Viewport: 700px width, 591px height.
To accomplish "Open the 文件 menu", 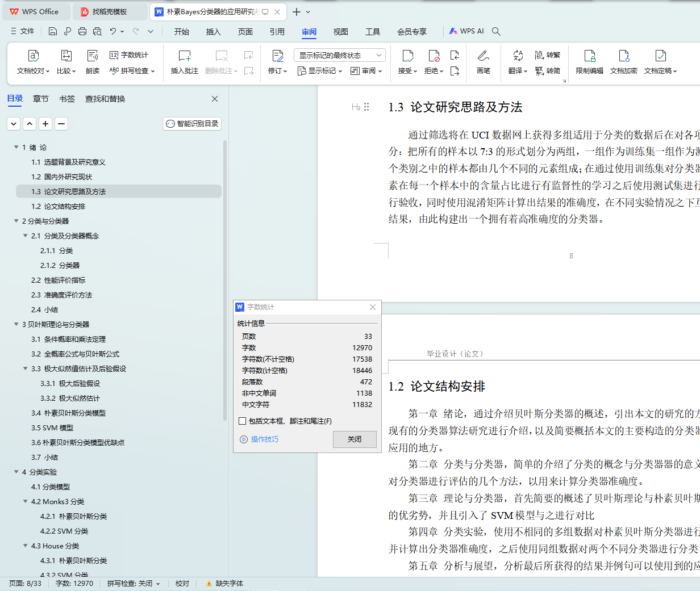I will 23,31.
